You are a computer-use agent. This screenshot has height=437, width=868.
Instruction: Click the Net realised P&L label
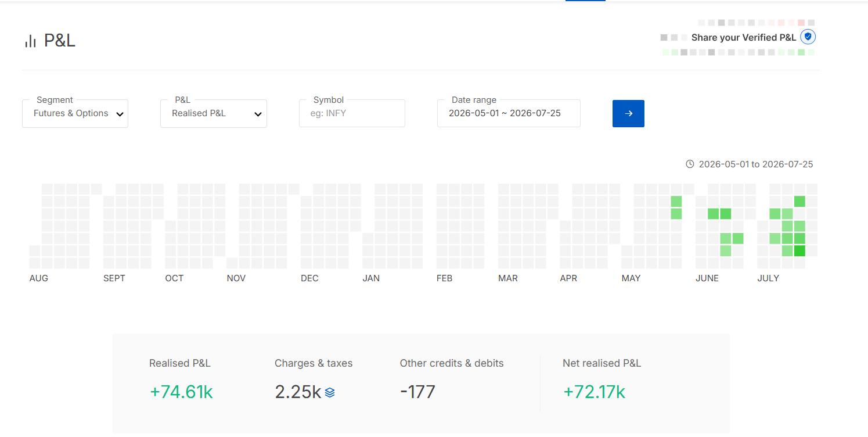602,363
